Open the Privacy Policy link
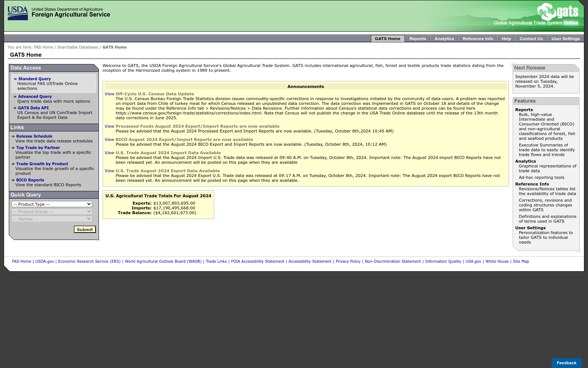The height and width of the screenshot is (368, 588). pos(348,262)
